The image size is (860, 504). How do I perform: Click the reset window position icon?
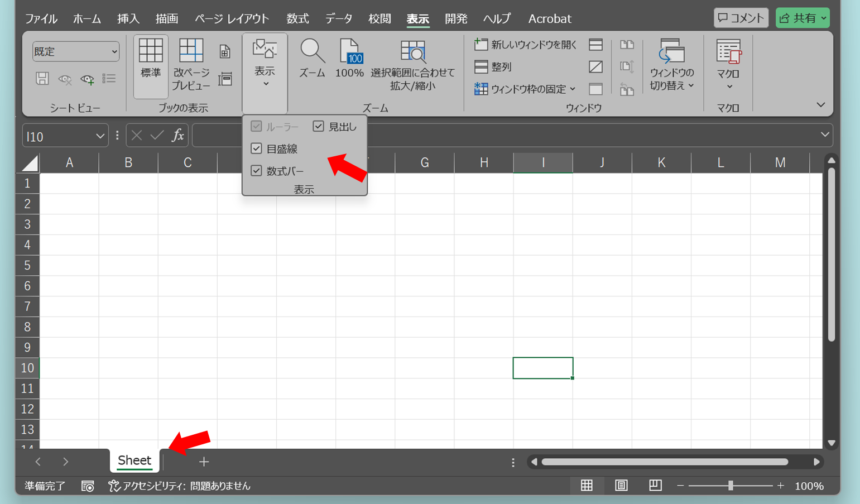(x=627, y=89)
